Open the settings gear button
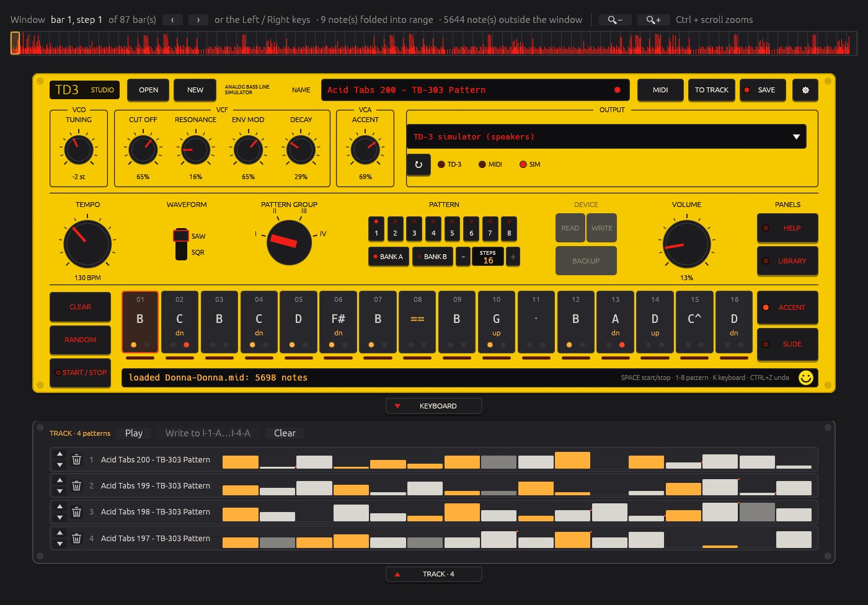 pyautogui.click(x=805, y=90)
